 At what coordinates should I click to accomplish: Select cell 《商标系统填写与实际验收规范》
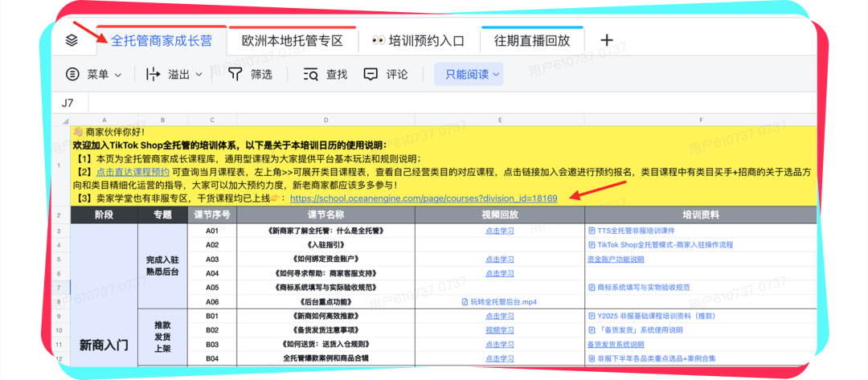(325, 288)
